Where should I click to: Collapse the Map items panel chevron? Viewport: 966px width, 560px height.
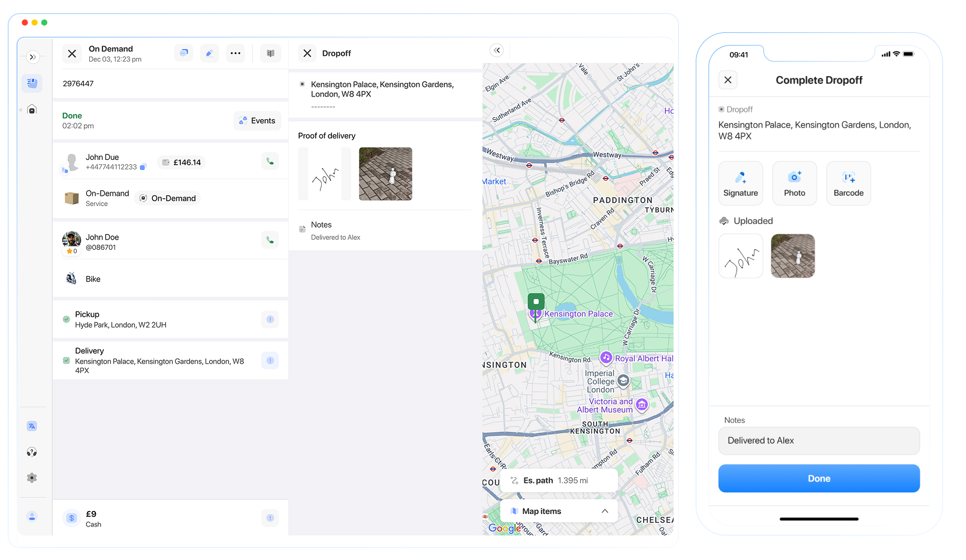tap(605, 510)
